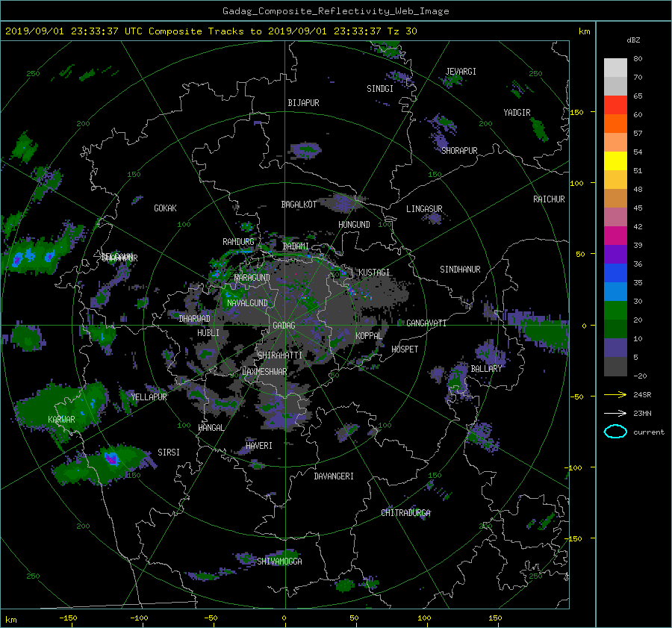Click the purple 10 dBZ legend swatch
672x628 pixels.
click(x=615, y=347)
